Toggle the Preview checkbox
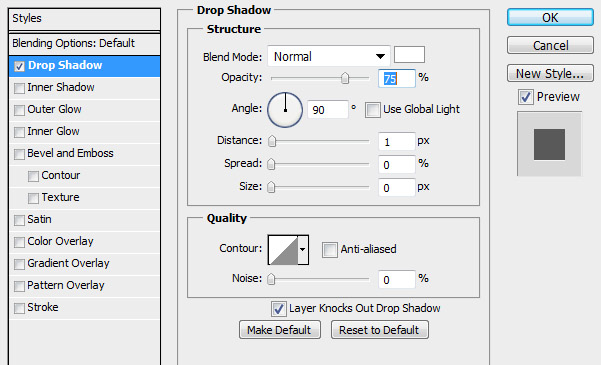Screen dimensions: 601x365 525,97
